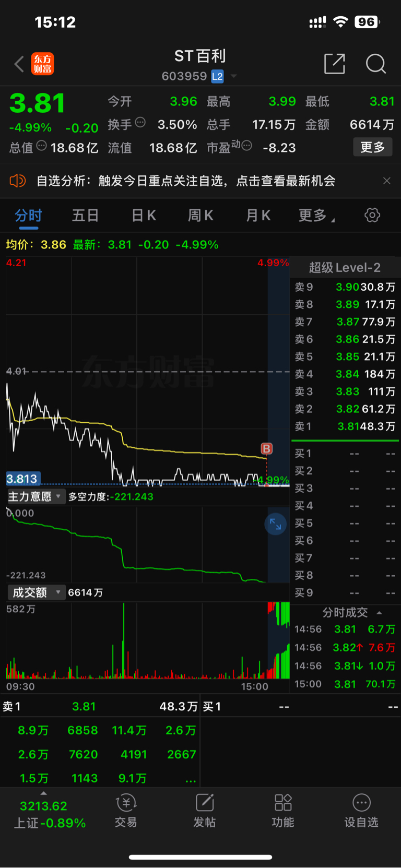
Task: Tap the 设自选 watchlist icon
Action: tap(361, 811)
